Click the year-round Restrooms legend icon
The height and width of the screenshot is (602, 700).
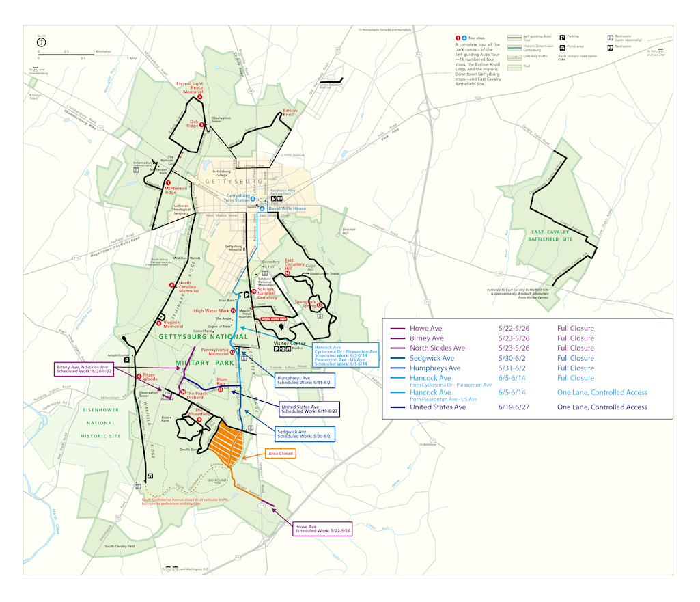click(610, 47)
